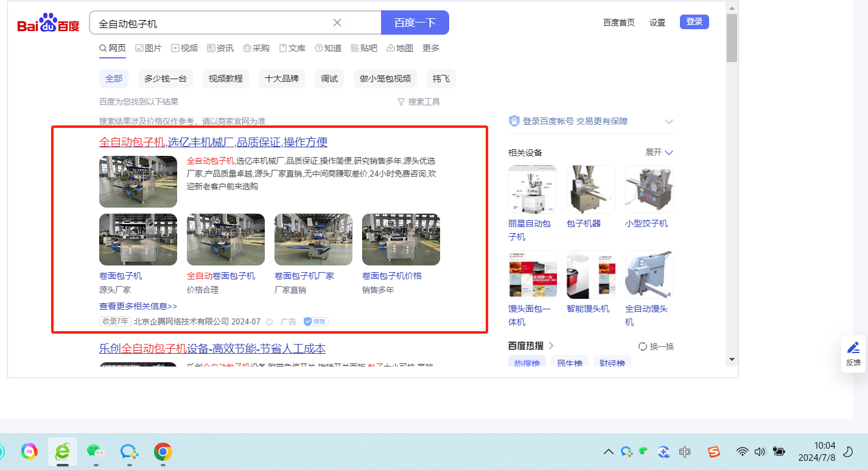Viewport: 868px width, 470px height.
Task: Open the 丽星自动包子机 thumbnail
Action: tap(533, 189)
